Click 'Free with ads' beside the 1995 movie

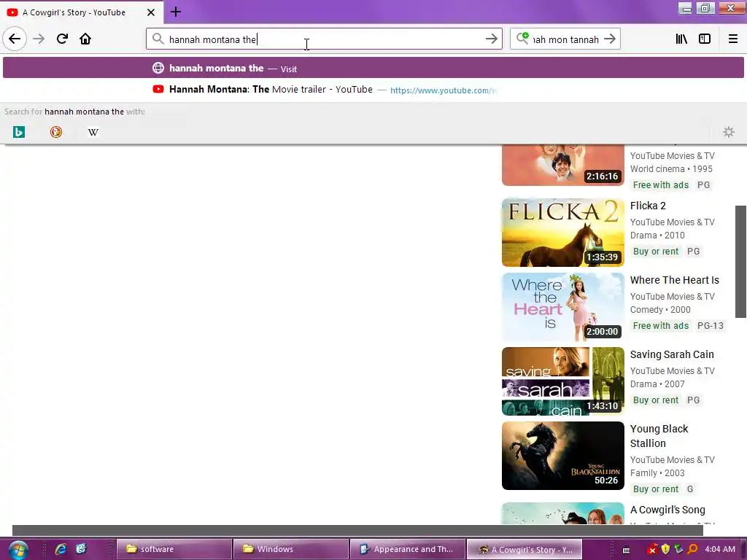661,184
